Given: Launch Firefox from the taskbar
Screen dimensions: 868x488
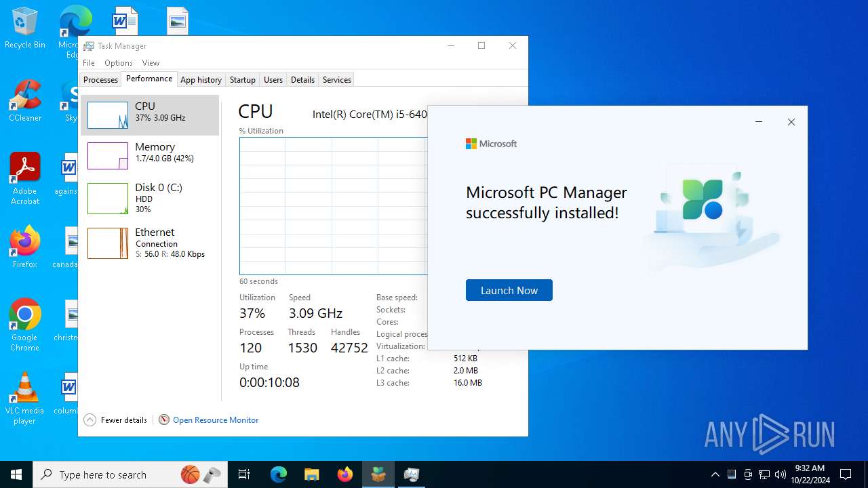Looking at the screenshot, I should pos(345,474).
